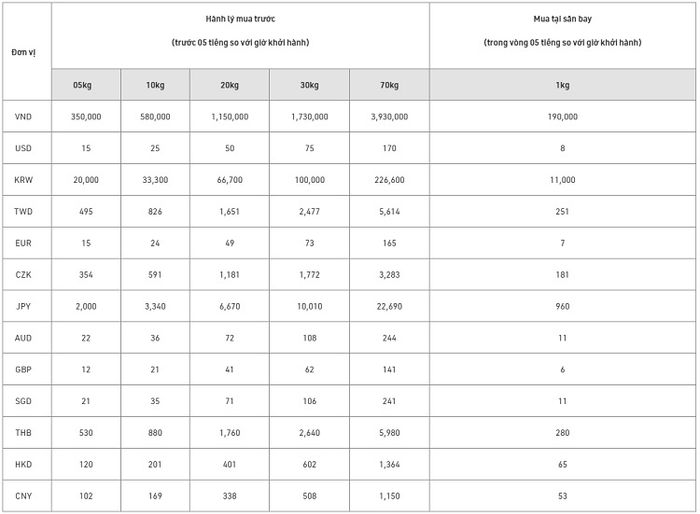Click the "Đơn vị" column header
Image resolution: width=700 pixels, height=514 pixels.
coord(24,49)
